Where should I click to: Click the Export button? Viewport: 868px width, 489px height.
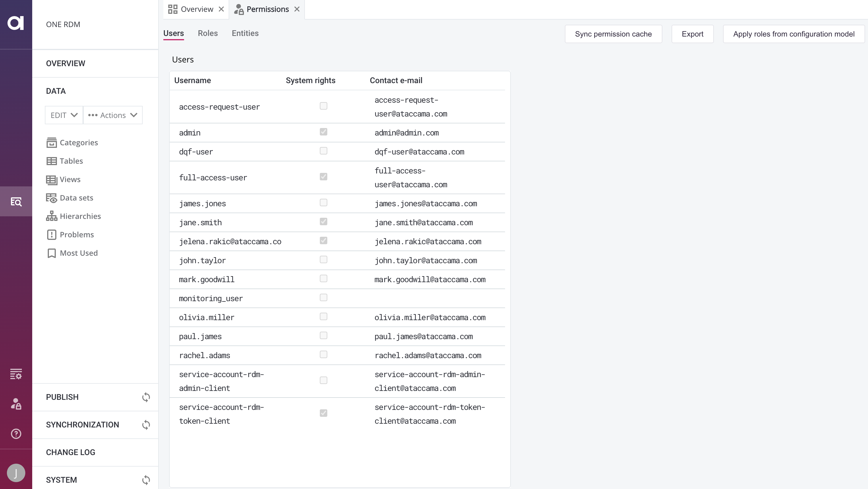coord(693,34)
